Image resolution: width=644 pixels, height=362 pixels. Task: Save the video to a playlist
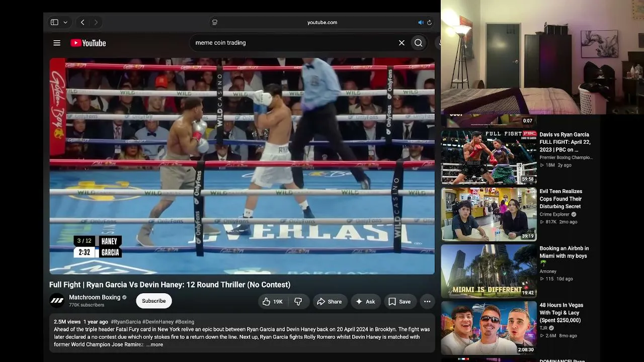point(399,301)
